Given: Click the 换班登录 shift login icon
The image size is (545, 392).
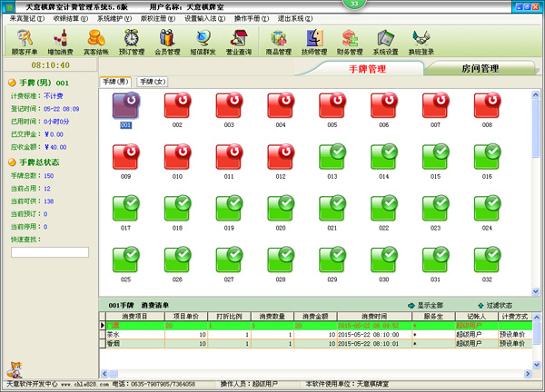Looking at the screenshot, I should point(421,42).
